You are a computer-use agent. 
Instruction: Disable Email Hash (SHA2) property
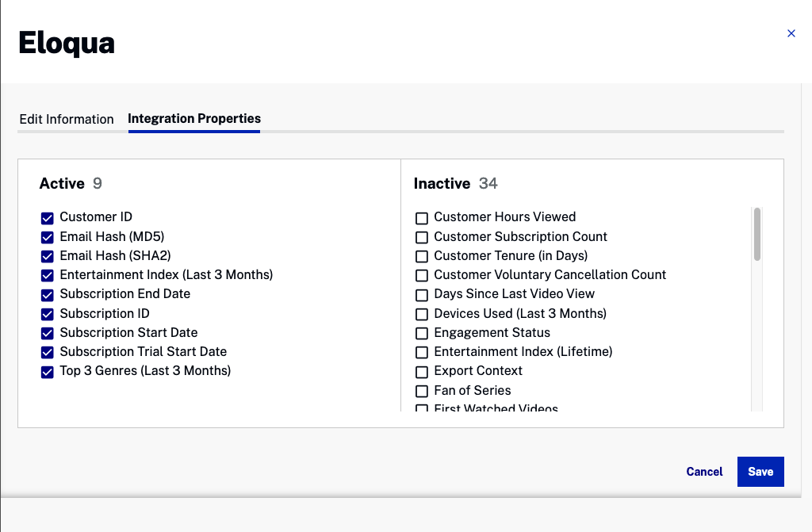48,256
